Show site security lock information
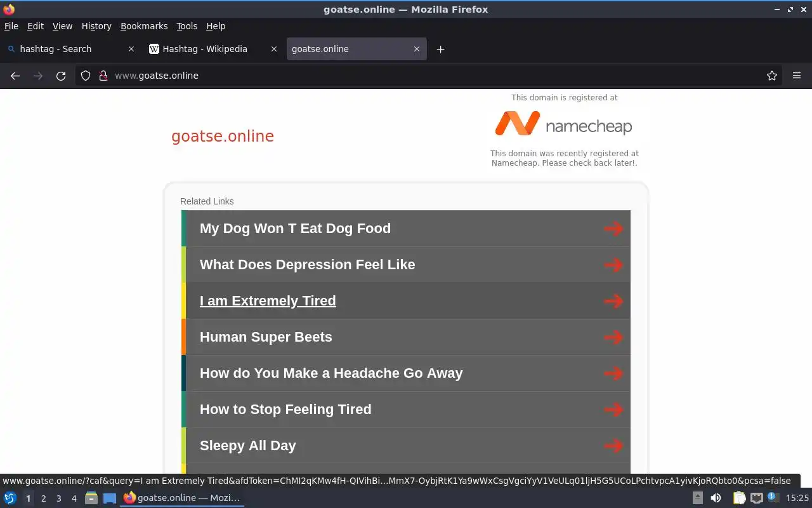Screen dimensions: 812x508 click(103, 76)
